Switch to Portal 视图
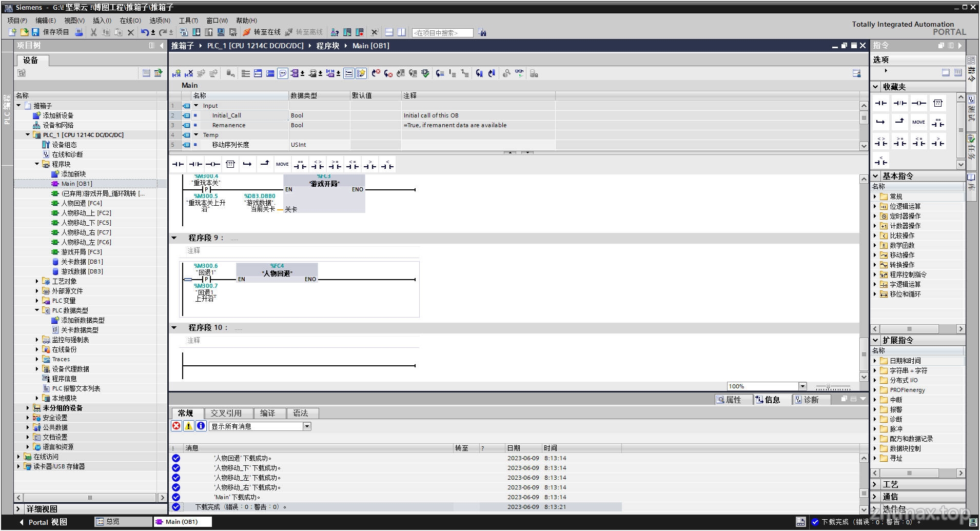 (x=44, y=522)
